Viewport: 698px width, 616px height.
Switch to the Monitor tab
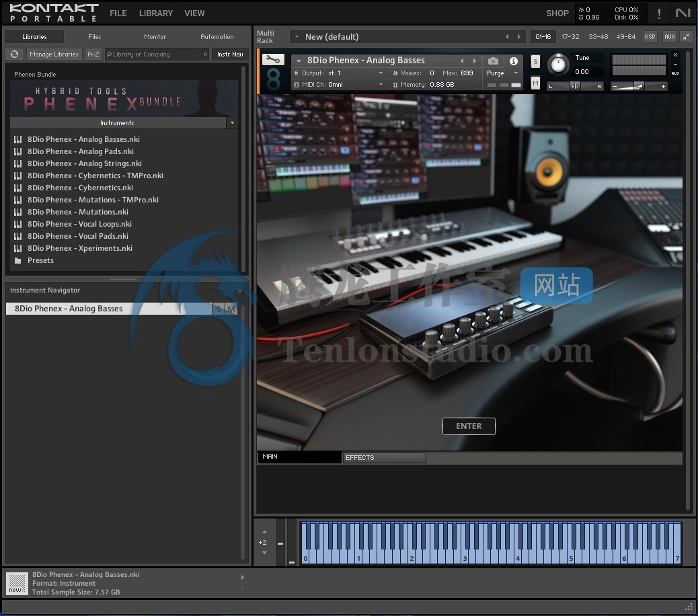[155, 37]
